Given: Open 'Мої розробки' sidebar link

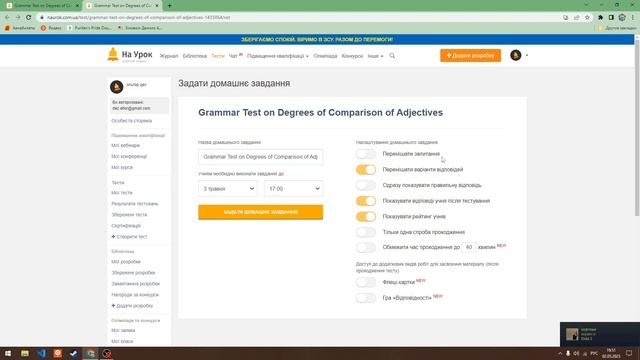Looking at the screenshot, I should click(126, 262).
